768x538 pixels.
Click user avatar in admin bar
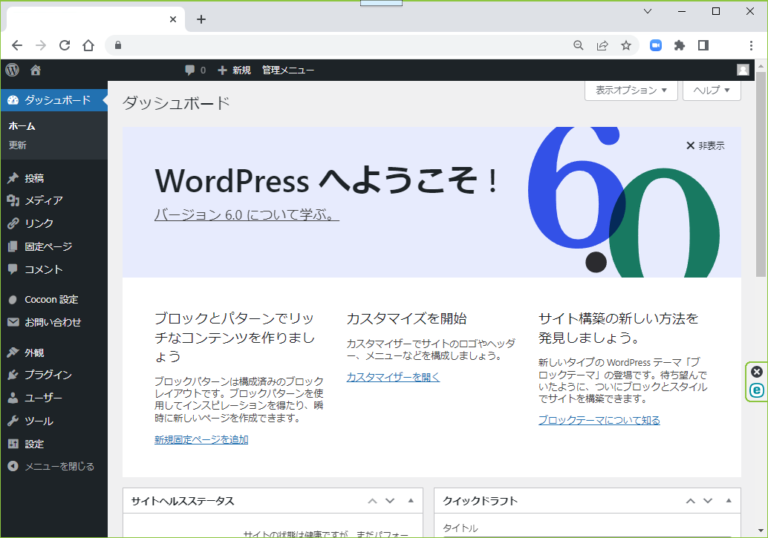(743, 70)
